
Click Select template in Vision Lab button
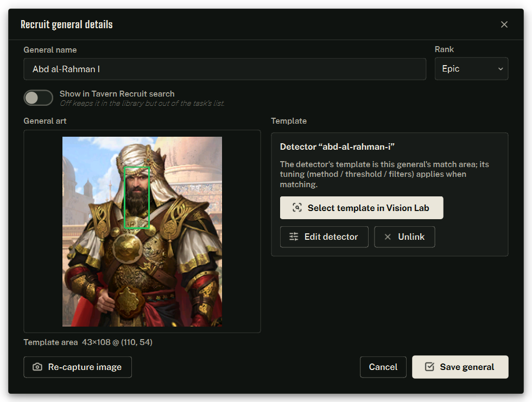point(362,208)
